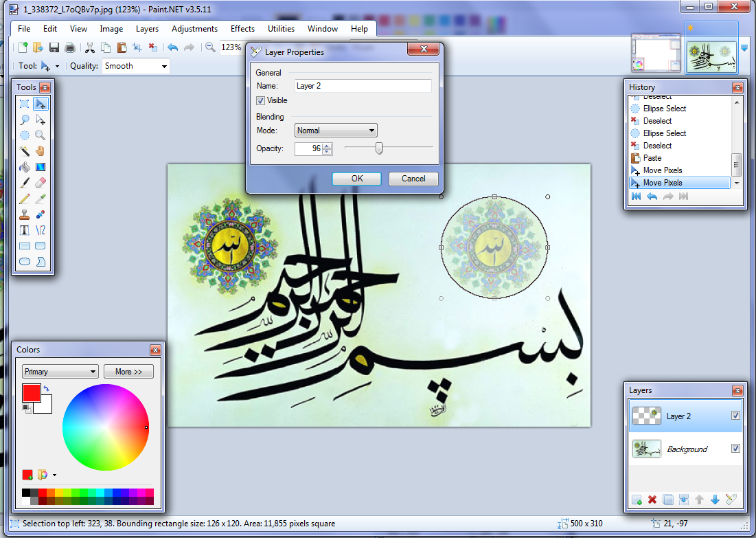The image size is (756, 538).
Task: Select the Gradient tool
Action: (x=41, y=167)
